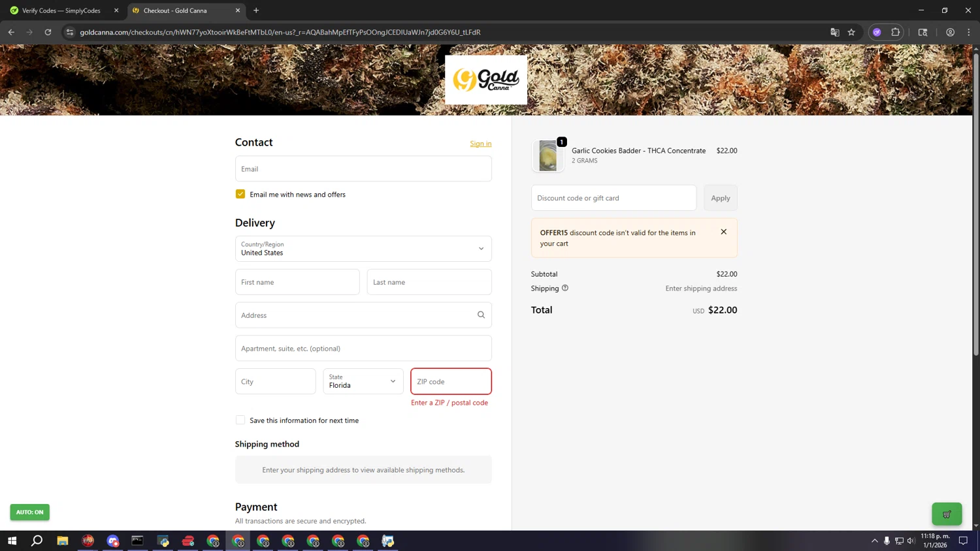
Task: Bookmark this page with the star icon
Action: 851,32
